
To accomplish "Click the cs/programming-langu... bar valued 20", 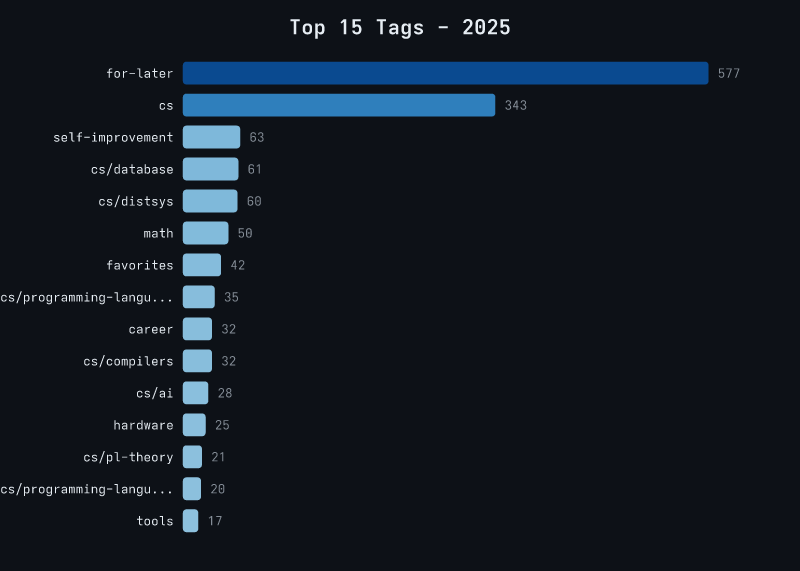I will (x=192, y=489).
